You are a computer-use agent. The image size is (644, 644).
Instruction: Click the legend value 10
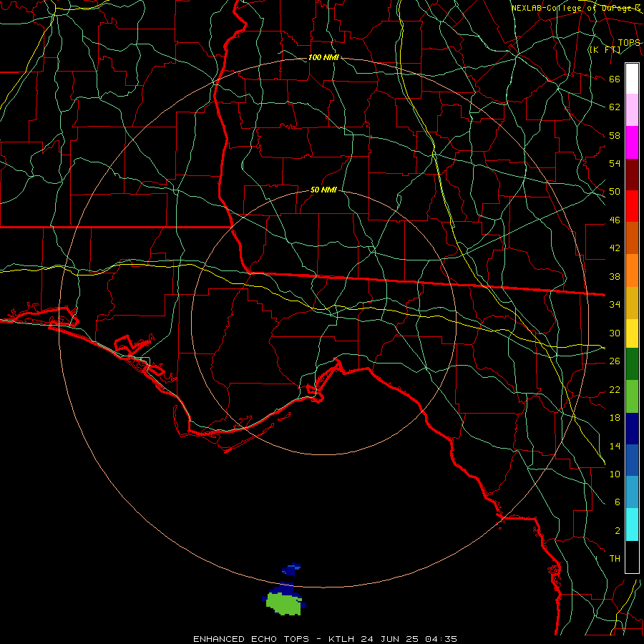coord(615,474)
